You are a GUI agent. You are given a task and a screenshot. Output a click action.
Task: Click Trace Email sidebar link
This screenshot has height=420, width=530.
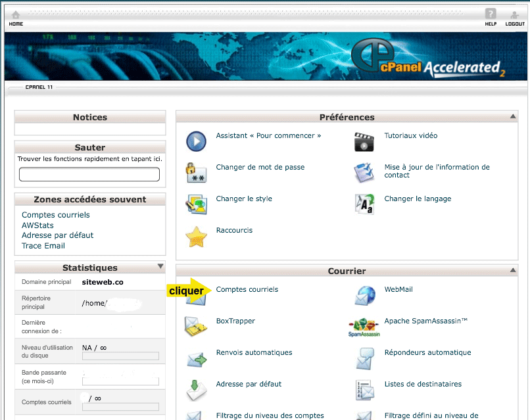point(43,246)
